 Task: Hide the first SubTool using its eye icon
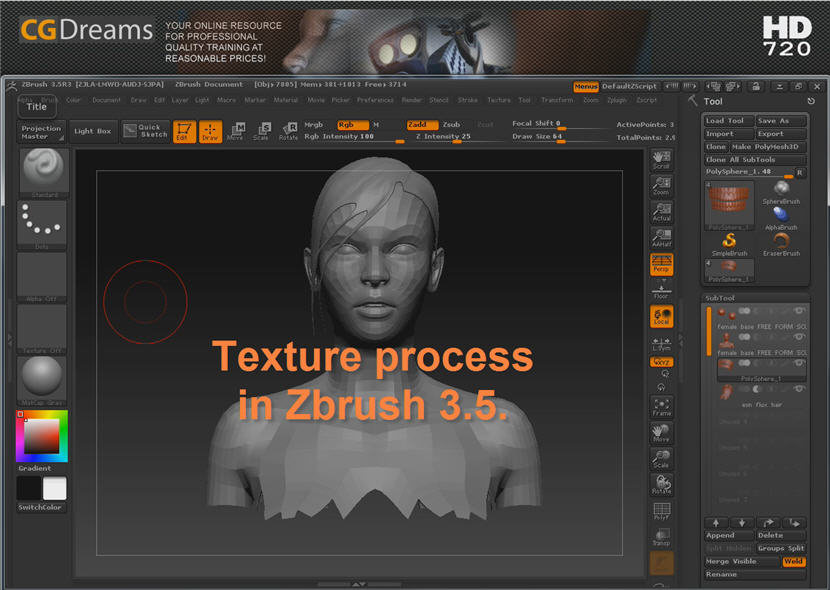(798, 312)
